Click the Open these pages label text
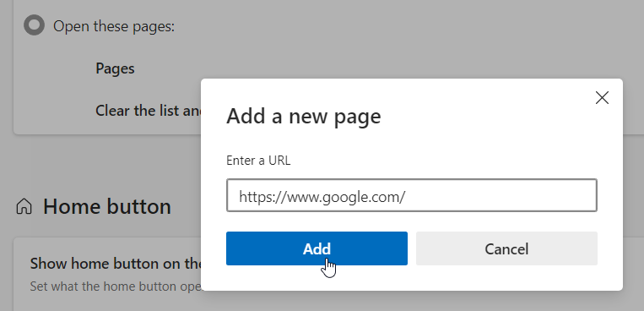This screenshot has width=644, height=311. click(114, 27)
